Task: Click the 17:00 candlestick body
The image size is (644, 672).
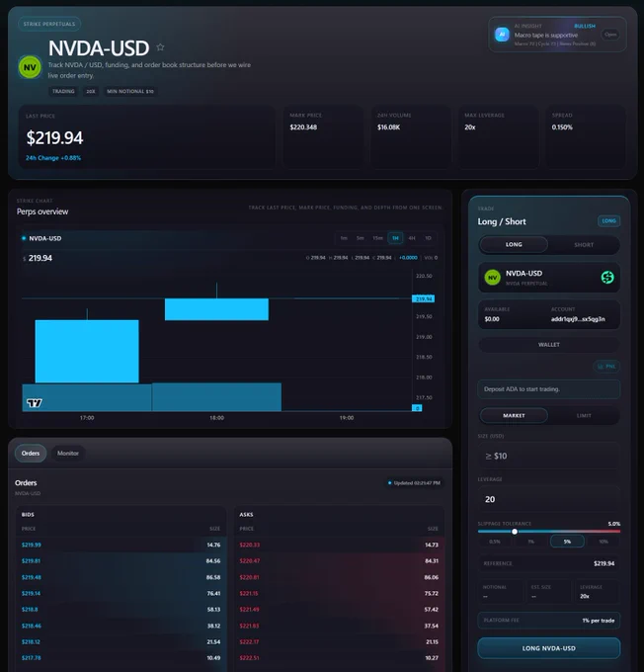Action: [x=87, y=351]
